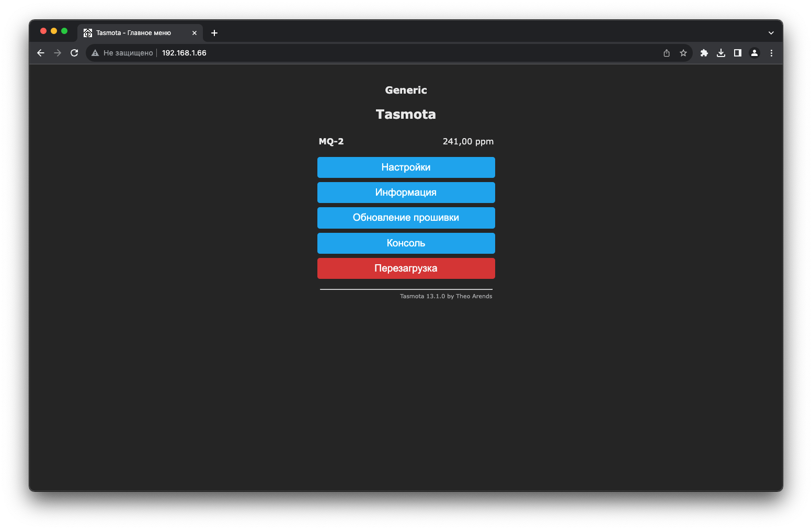Reload the Tasmota page
812x530 pixels.
pyautogui.click(x=74, y=53)
